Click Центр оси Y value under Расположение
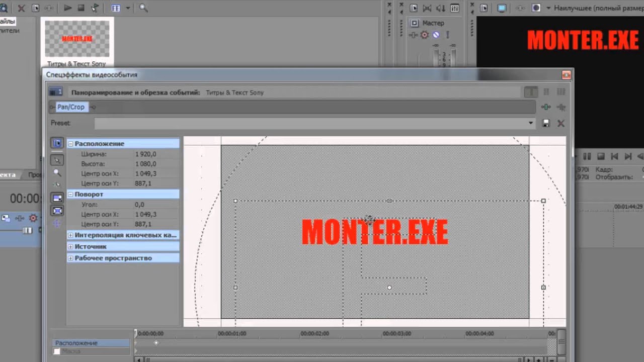 (x=143, y=184)
